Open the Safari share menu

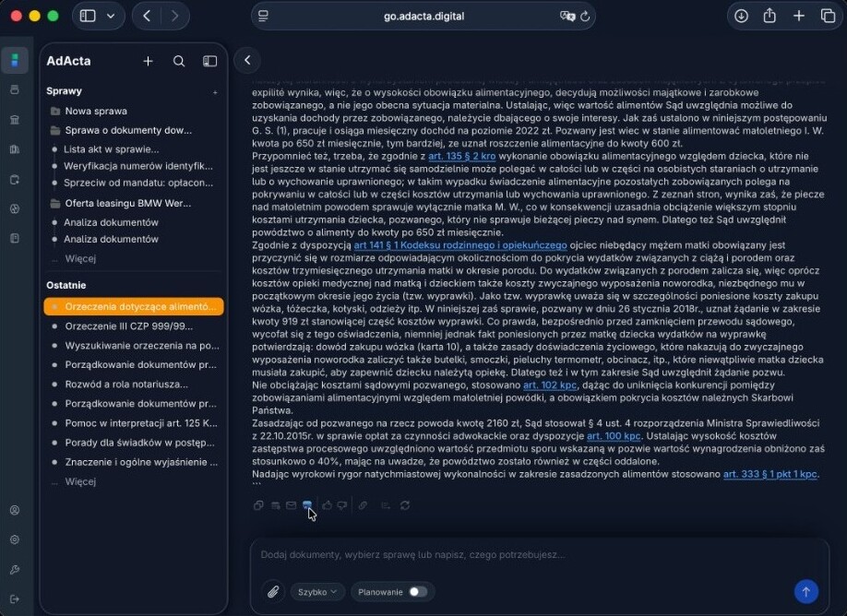(x=769, y=17)
